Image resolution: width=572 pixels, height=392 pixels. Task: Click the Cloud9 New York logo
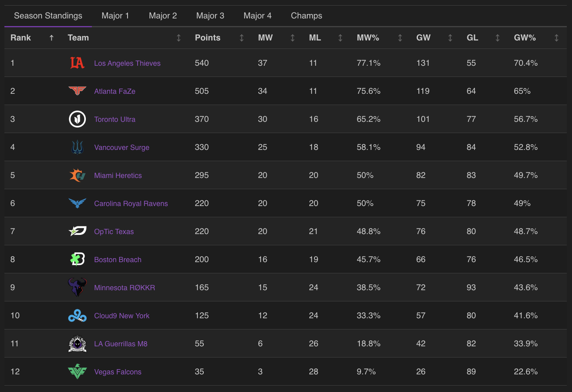click(77, 316)
